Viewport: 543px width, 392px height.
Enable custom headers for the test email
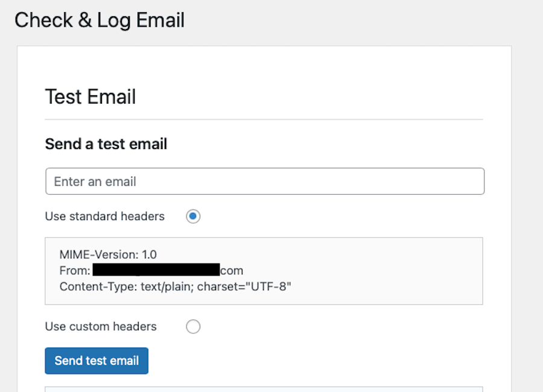(193, 326)
